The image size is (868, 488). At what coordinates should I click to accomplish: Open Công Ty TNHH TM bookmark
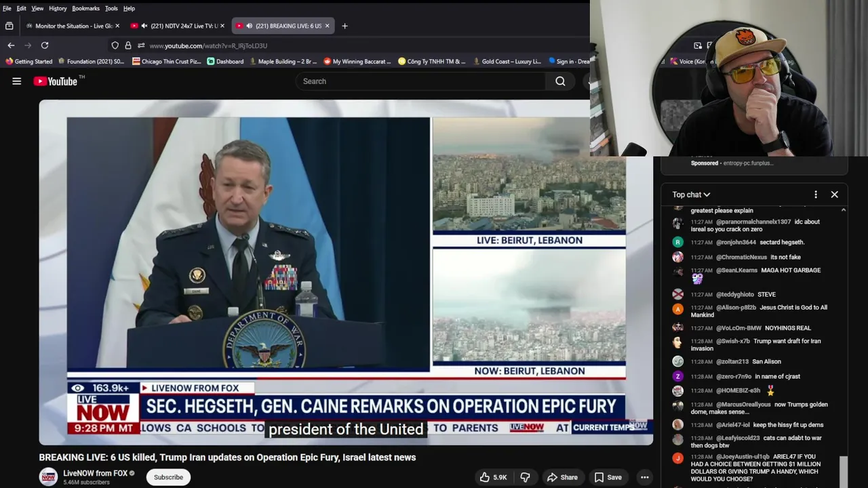(432, 61)
